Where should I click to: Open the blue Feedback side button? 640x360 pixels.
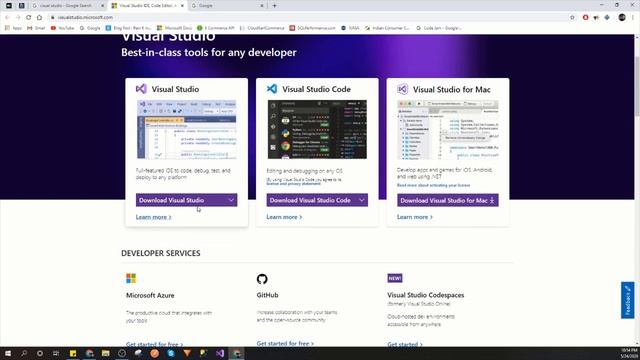click(628, 300)
